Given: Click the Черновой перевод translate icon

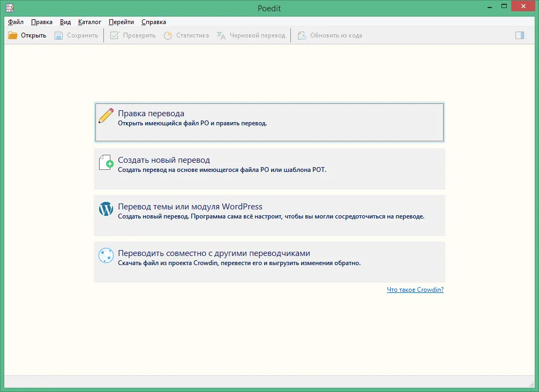Looking at the screenshot, I should [x=221, y=35].
